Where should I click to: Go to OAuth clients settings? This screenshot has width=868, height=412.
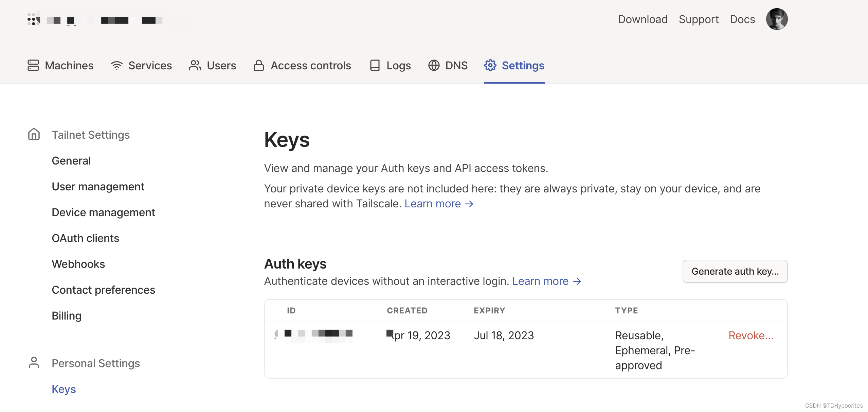click(x=85, y=238)
